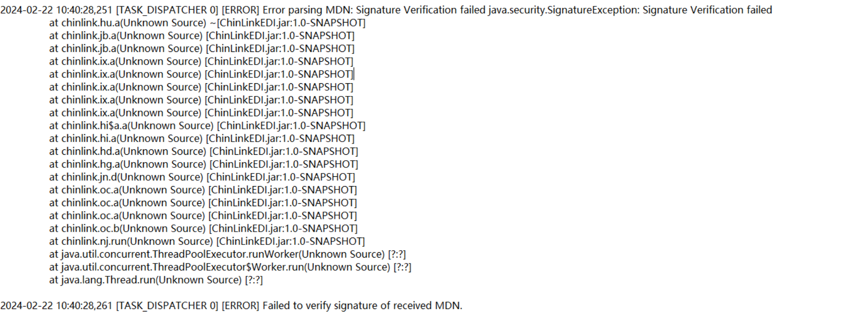
Task: Click the 10:40:28,251 timestamp
Action: [84, 10]
